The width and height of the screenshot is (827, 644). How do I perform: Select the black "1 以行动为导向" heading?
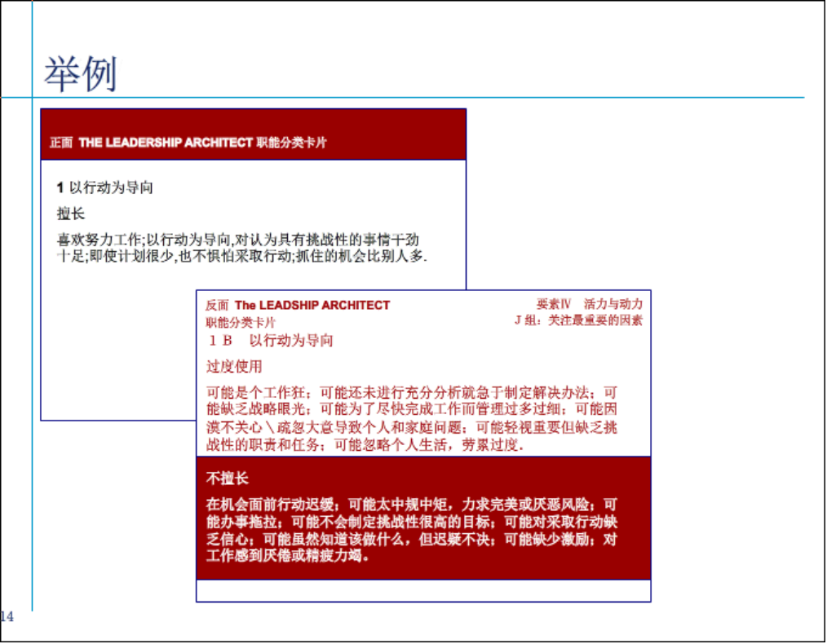(x=104, y=187)
